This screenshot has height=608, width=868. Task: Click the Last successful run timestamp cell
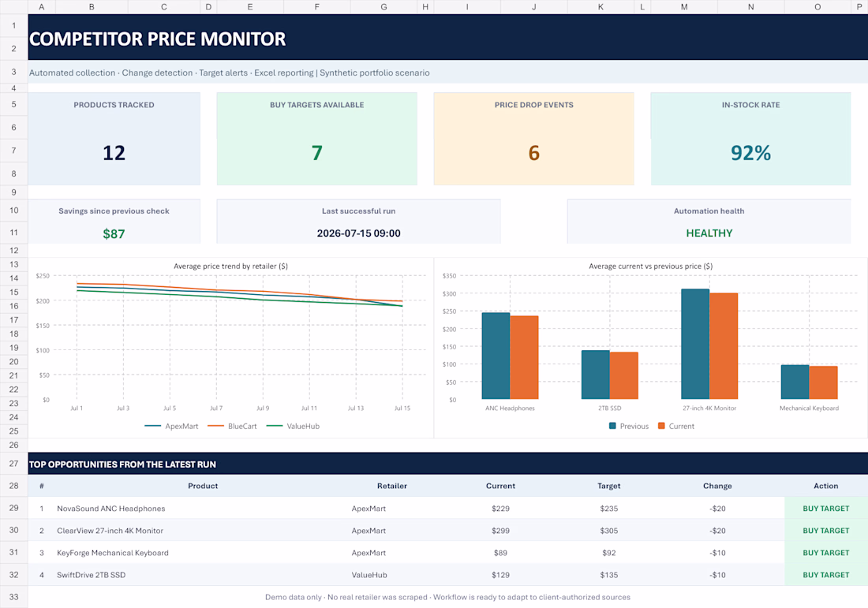coord(359,233)
